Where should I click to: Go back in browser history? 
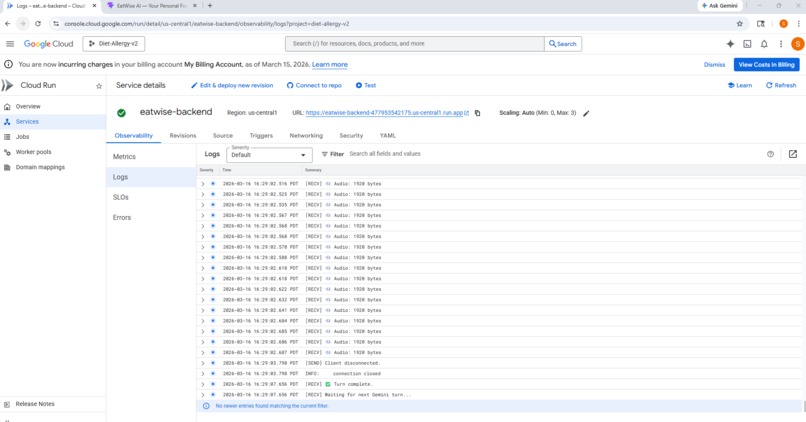click(7, 24)
